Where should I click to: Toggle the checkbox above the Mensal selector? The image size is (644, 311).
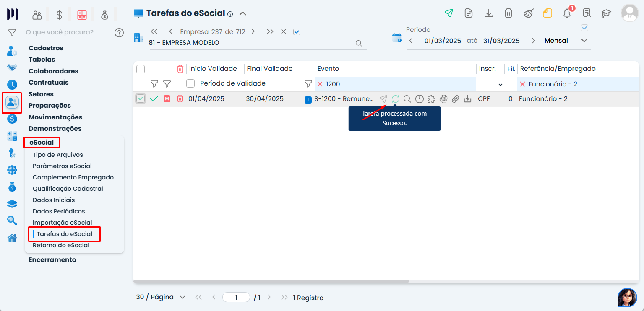584,28
